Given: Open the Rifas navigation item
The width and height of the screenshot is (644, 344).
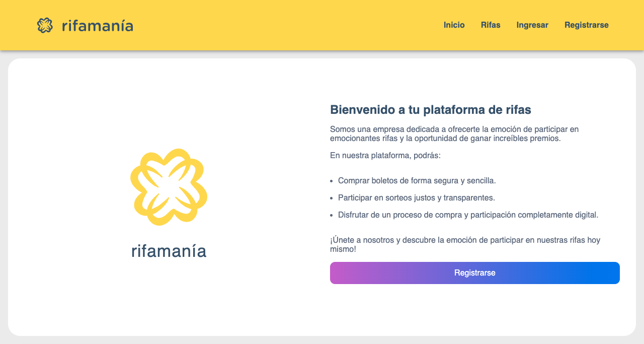Looking at the screenshot, I should (491, 25).
